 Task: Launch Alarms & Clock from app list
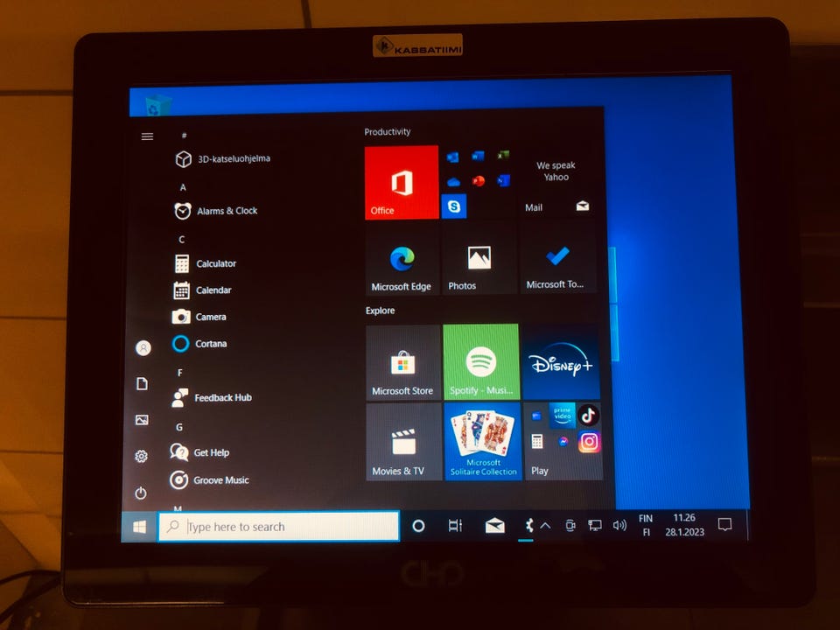tap(216, 211)
